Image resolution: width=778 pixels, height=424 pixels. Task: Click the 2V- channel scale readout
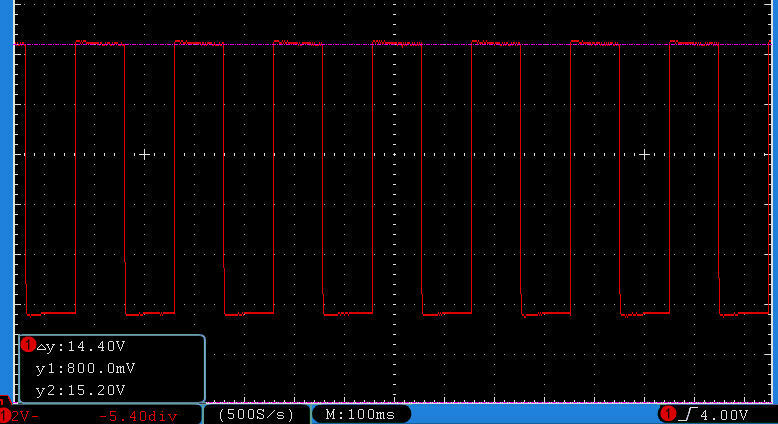pyautogui.click(x=24, y=416)
